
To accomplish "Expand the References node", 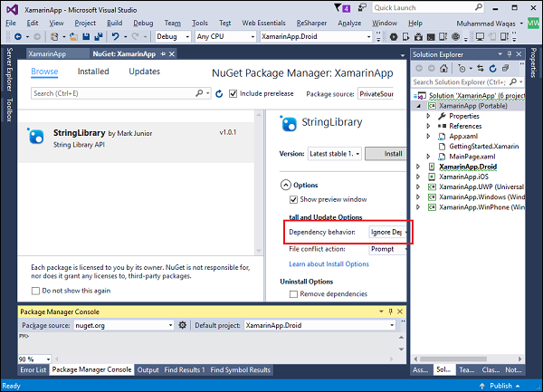I will coord(428,126).
